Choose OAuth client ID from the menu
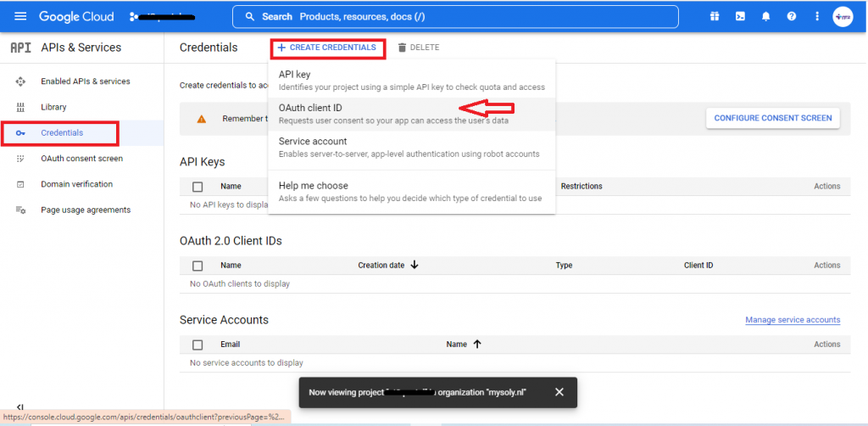This screenshot has height=426, width=868. point(412,114)
